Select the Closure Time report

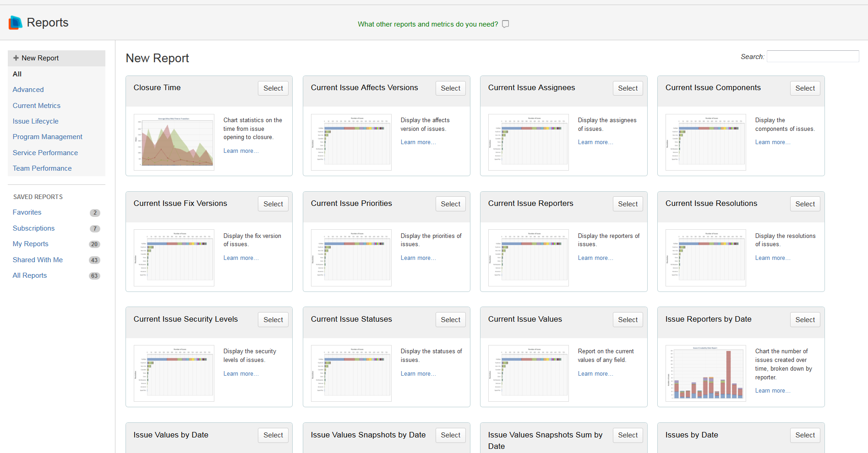[x=273, y=88]
